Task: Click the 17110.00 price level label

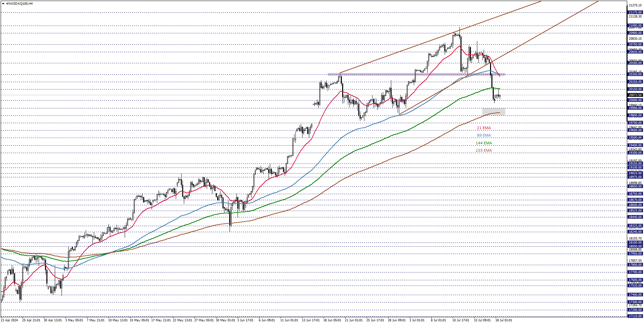Action: (635, 316)
